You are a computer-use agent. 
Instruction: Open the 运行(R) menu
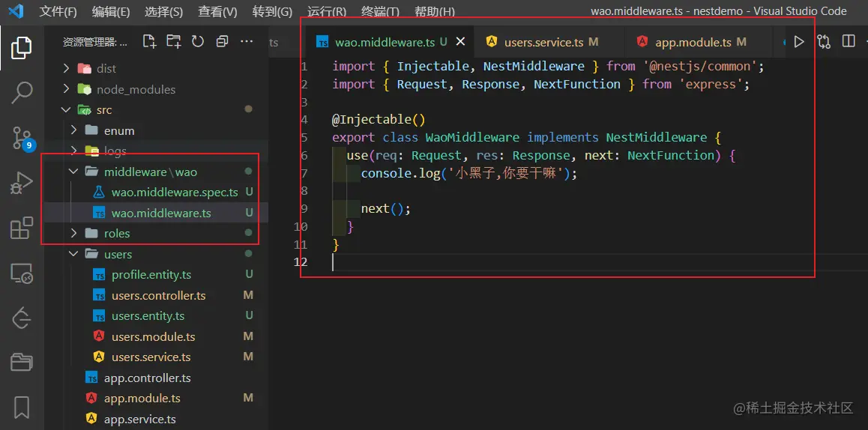click(x=327, y=12)
